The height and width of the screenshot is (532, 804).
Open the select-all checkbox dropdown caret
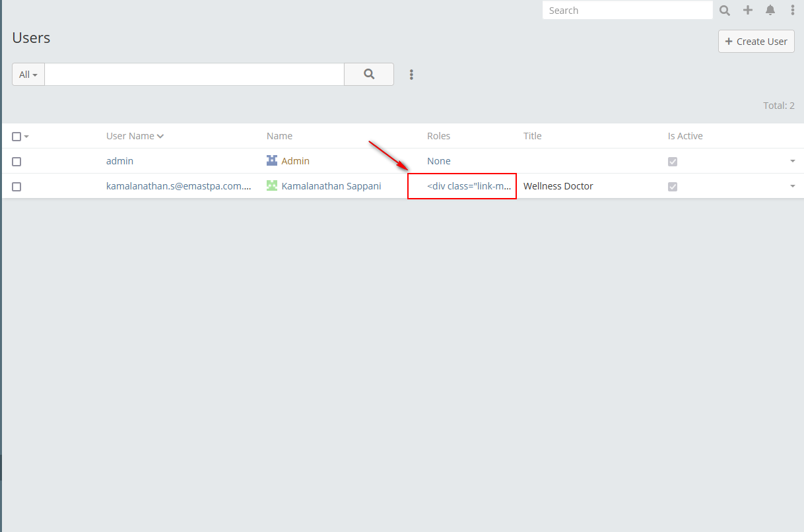[26, 137]
